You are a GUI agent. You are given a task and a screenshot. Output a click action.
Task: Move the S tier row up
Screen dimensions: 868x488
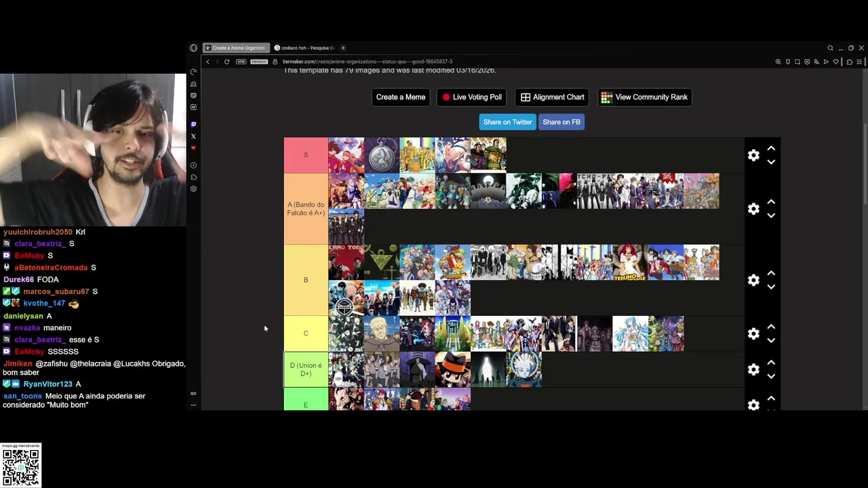[x=771, y=148]
